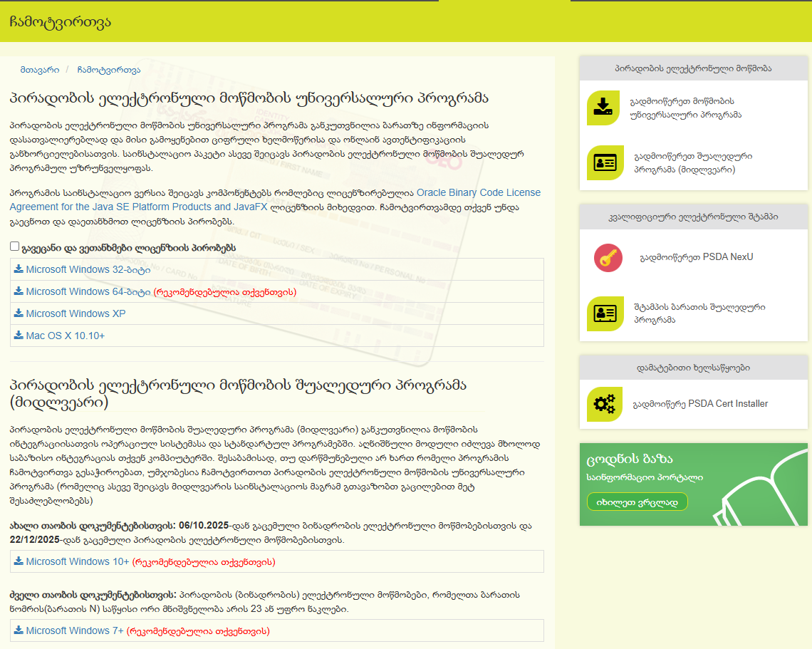Open გადმოიწერე PSDA Cert Installer link text
The width and height of the screenshot is (812, 649).
coord(700,404)
